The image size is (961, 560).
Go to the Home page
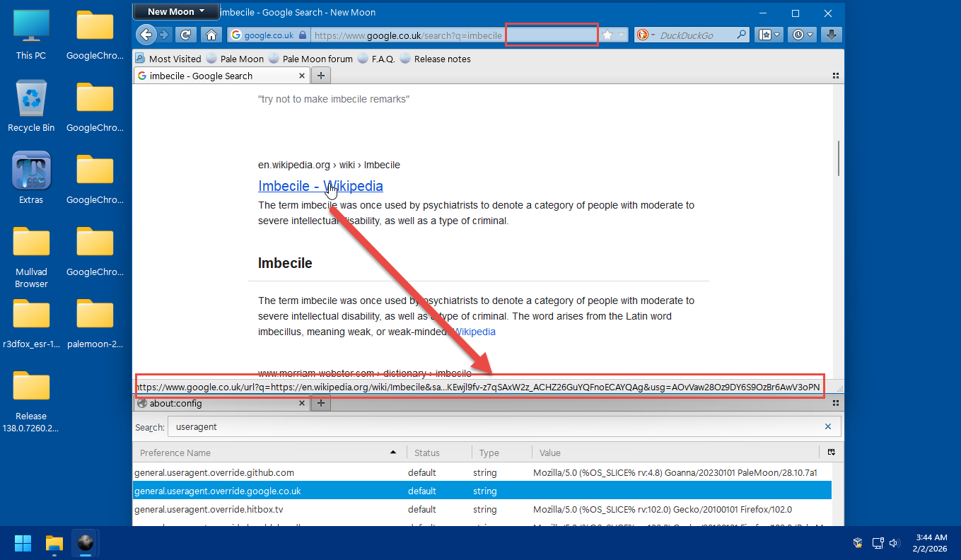point(210,35)
